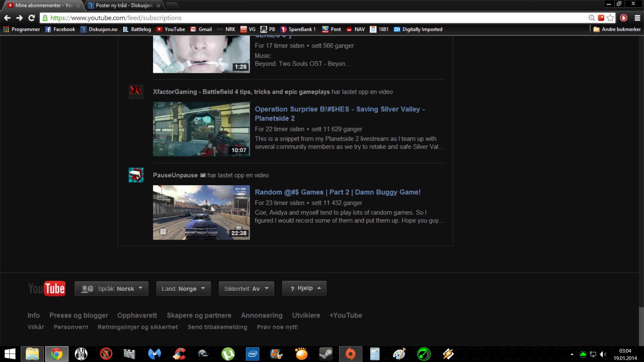
Task: Switch to Poster ny tråd tab
Action: click(123, 5)
